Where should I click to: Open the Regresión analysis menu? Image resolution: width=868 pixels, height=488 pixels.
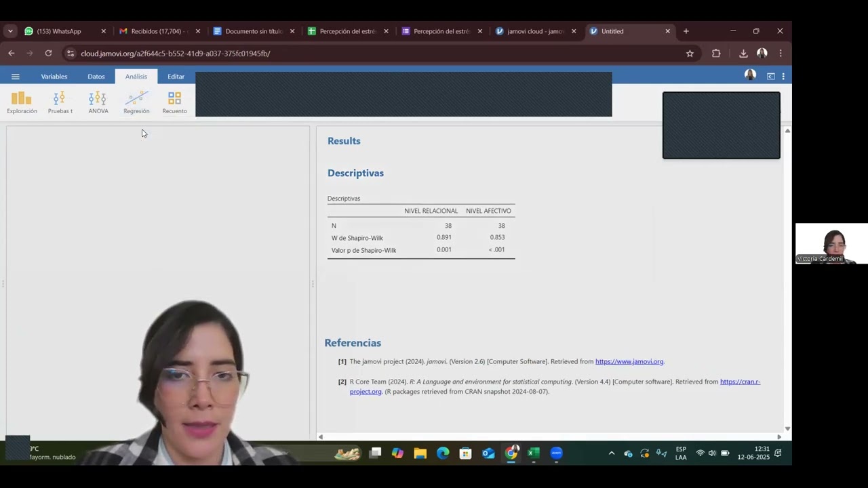point(136,102)
